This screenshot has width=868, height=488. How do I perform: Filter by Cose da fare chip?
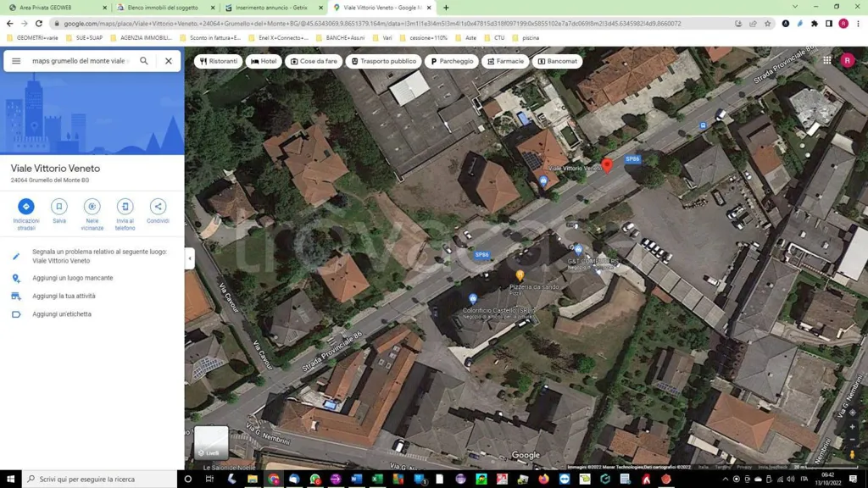[314, 61]
